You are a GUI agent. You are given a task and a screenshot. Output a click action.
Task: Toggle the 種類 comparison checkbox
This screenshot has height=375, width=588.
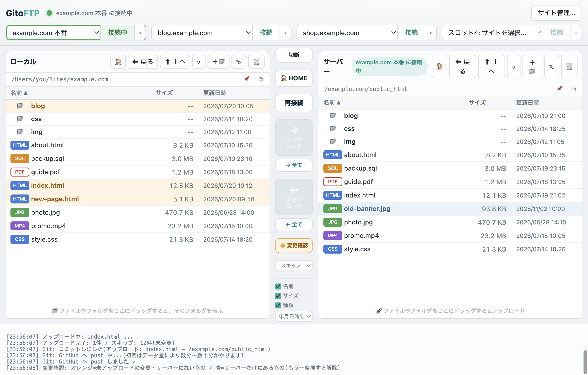click(278, 305)
